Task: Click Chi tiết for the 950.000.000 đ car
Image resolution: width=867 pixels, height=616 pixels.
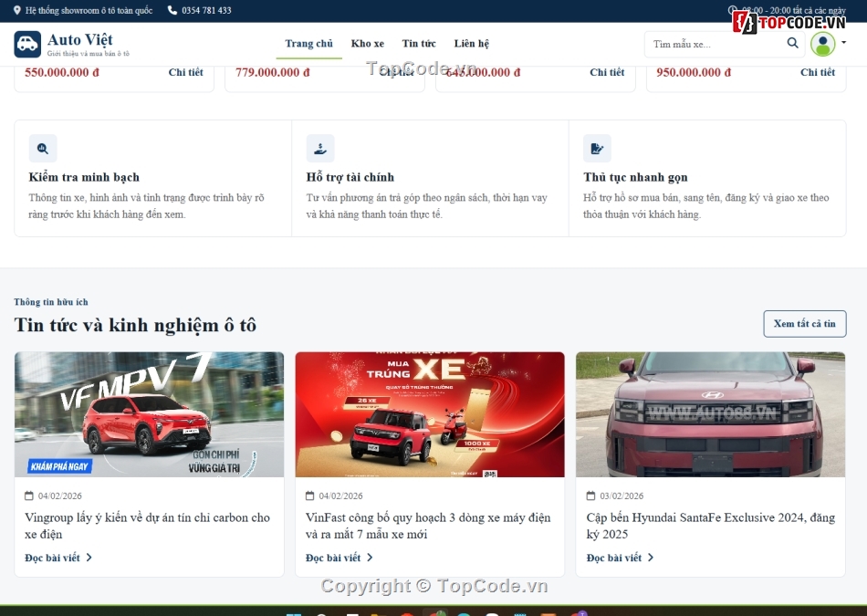Action: (x=818, y=72)
